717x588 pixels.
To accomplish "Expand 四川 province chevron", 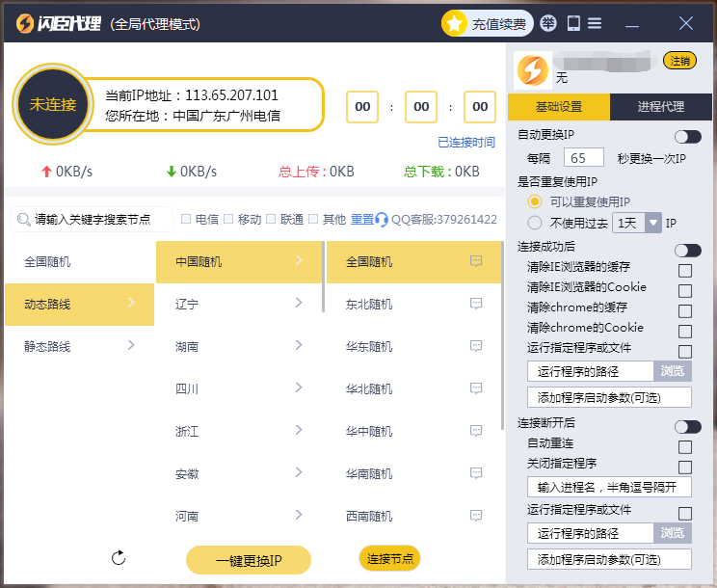I will point(299,388).
